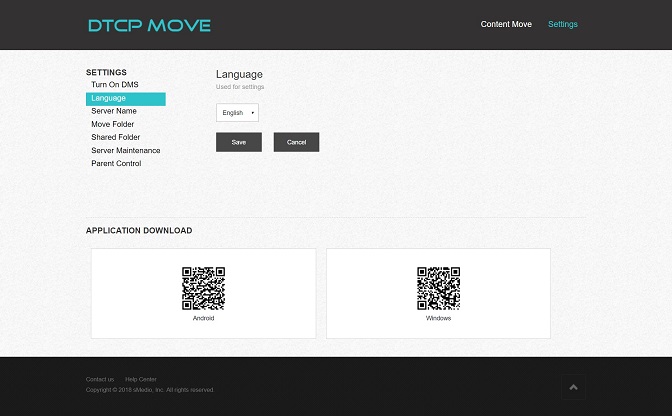The height and width of the screenshot is (416, 672).
Task: Click the Android download card label
Action: (203, 318)
